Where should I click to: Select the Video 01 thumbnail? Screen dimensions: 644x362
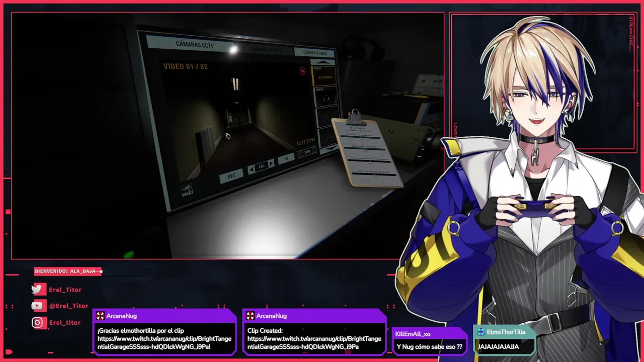[324, 75]
